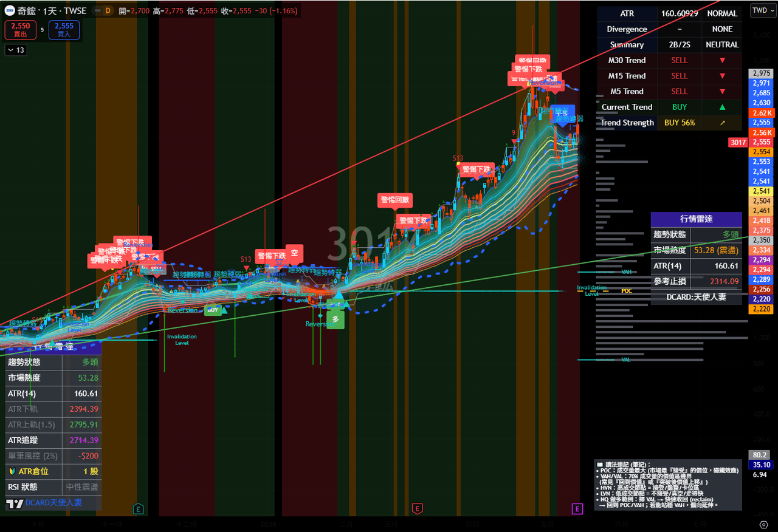
Task: Click the 單筆風控 (2%) -$200 value
Action: (88, 455)
